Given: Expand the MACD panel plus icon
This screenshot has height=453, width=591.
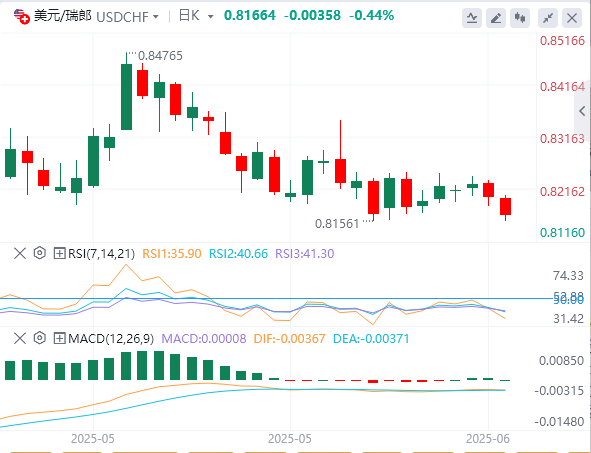Looking at the screenshot, I should point(59,338).
